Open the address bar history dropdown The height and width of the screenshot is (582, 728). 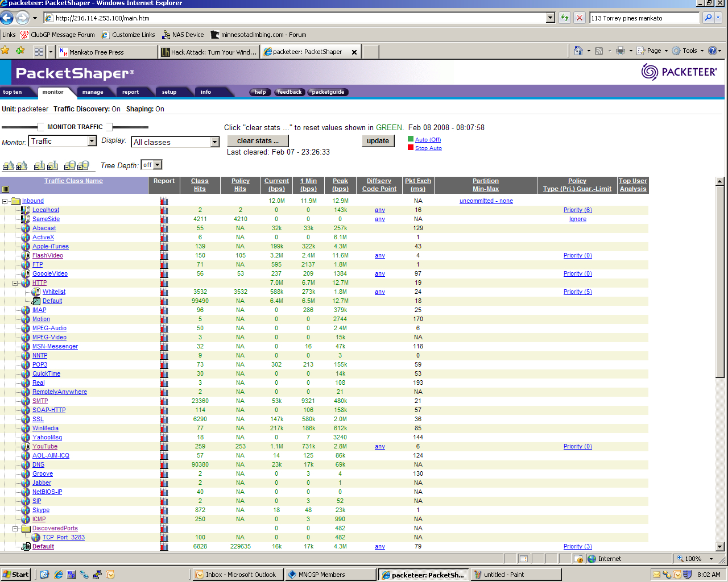point(550,18)
